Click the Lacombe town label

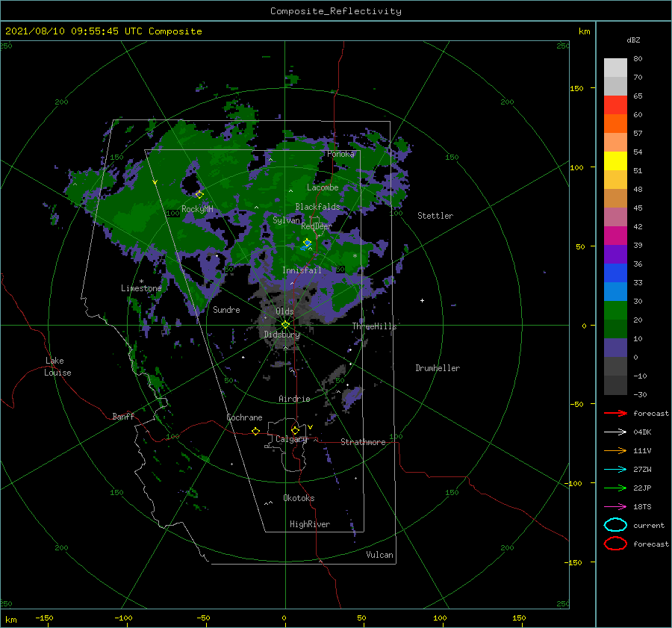[323, 187]
